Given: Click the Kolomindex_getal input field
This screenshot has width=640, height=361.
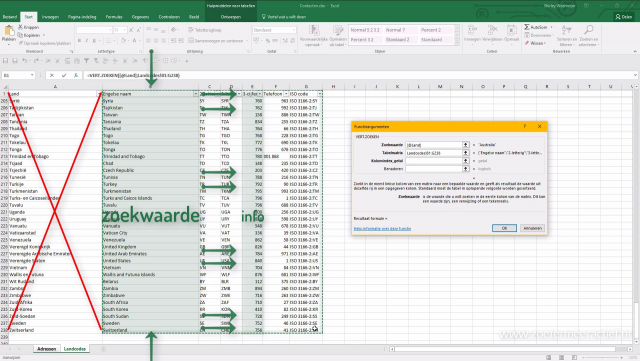Looking at the screenshot, I should click(x=434, y=160).
